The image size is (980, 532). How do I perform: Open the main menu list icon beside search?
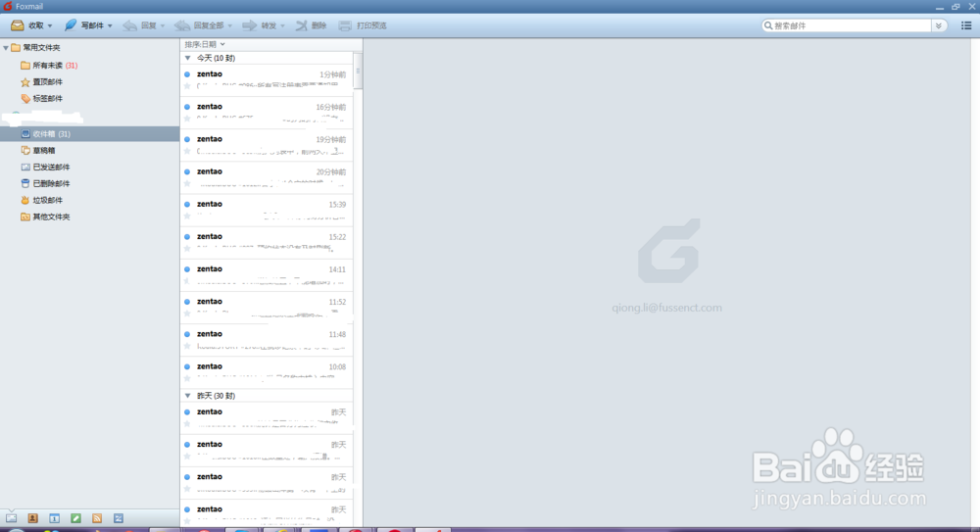(966, 25)
